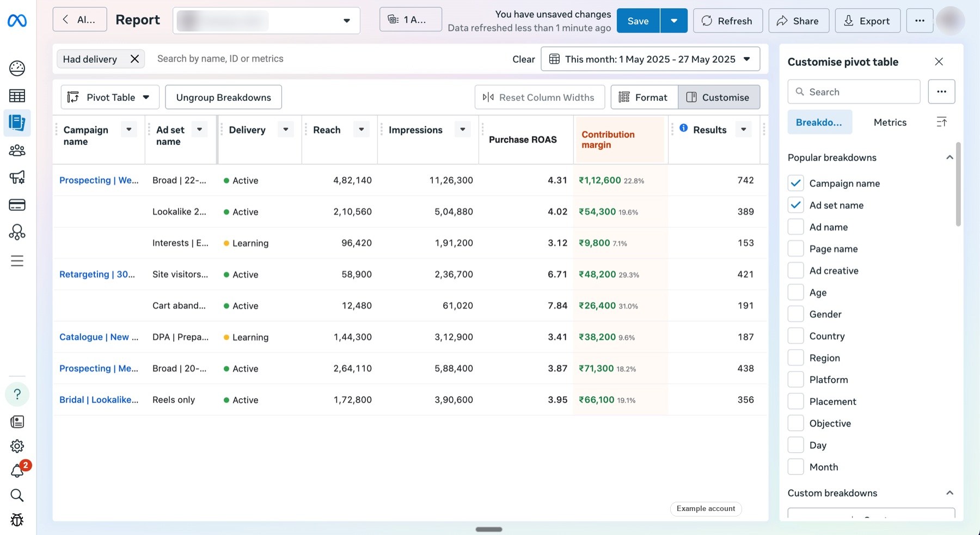Click the Meta logo icon

tap(17, 21)
